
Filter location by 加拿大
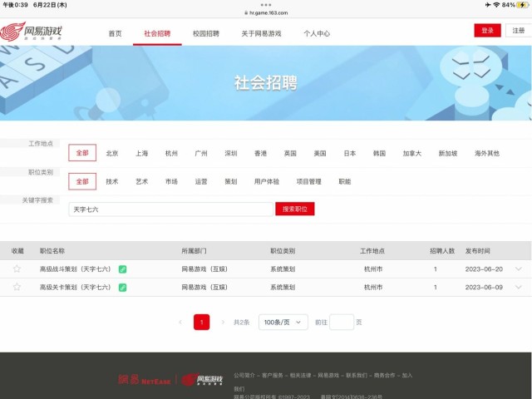click(412, 153)
